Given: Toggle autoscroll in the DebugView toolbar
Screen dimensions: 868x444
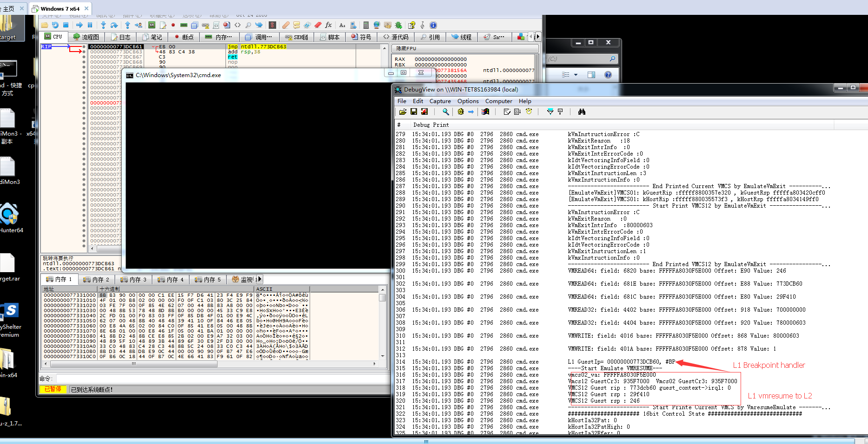Looking at the screenshot, I should (517, 112).
